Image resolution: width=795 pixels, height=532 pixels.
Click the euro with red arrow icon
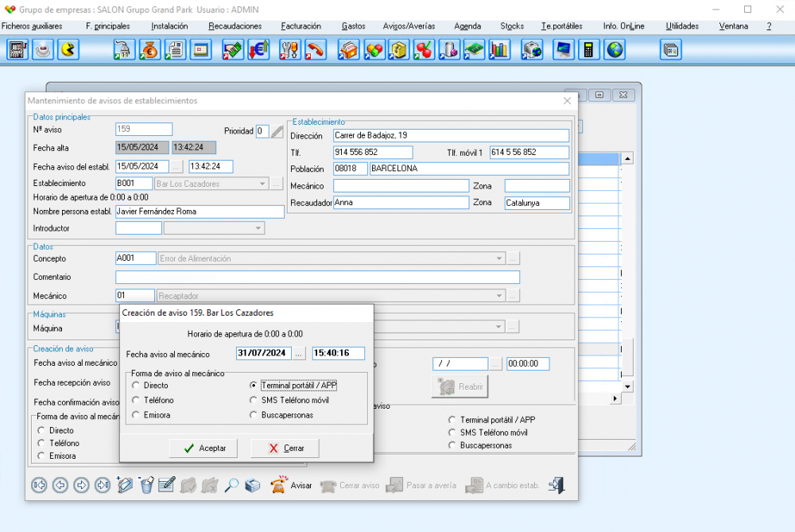click(258, 49)
